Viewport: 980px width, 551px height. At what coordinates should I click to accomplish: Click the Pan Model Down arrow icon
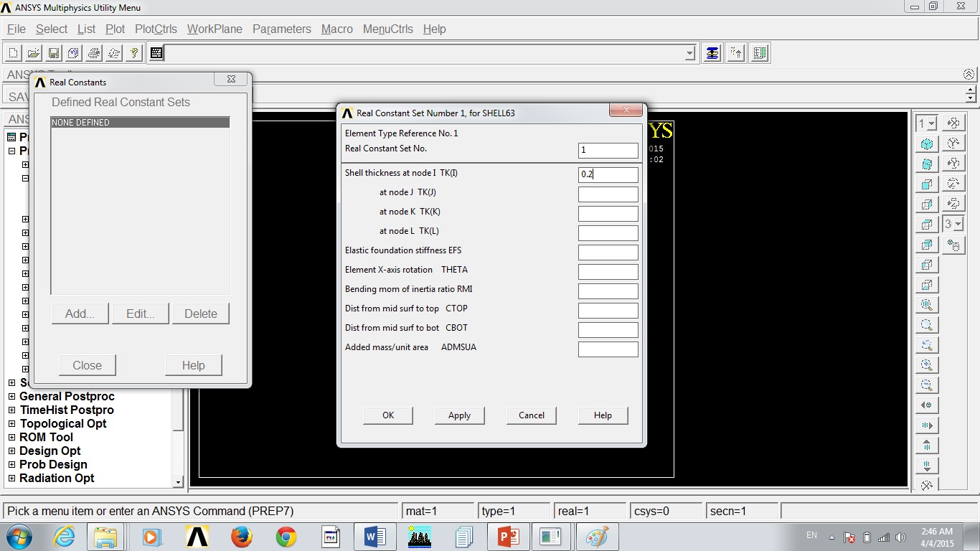click(927, 466)
